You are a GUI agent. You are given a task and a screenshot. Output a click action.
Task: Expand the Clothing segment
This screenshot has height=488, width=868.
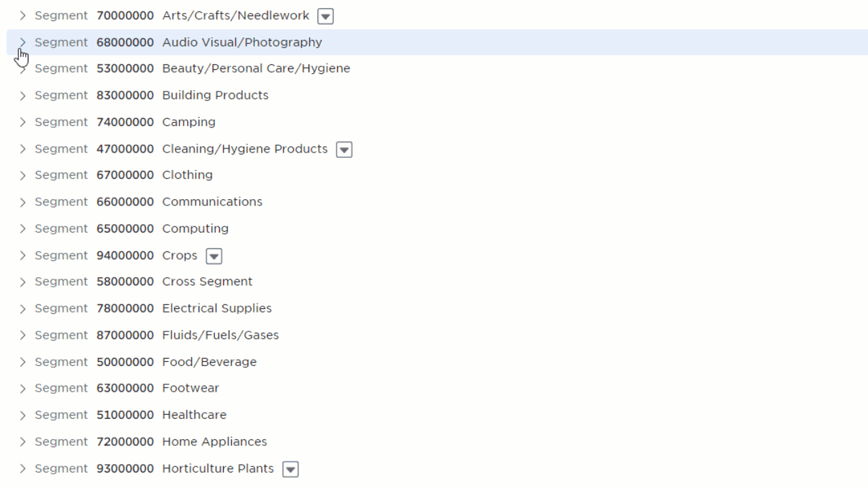point(22,175)
